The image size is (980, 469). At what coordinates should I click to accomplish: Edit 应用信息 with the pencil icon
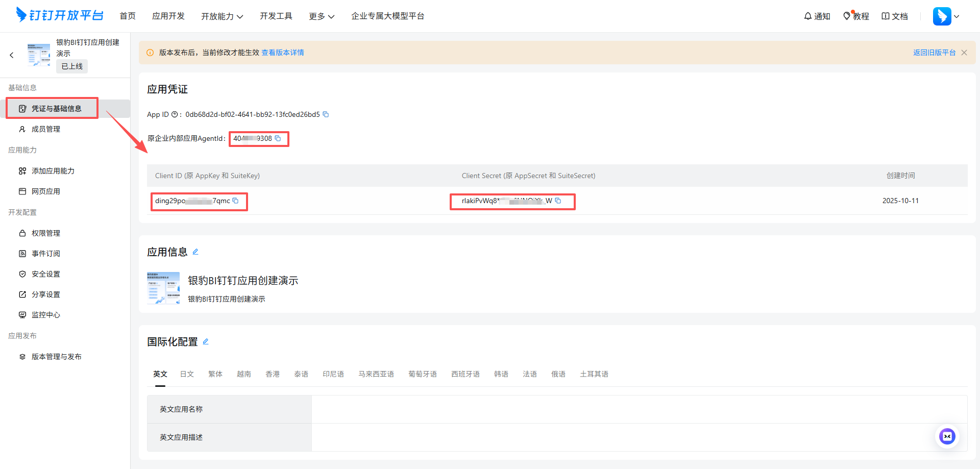[x=195, y=252]
